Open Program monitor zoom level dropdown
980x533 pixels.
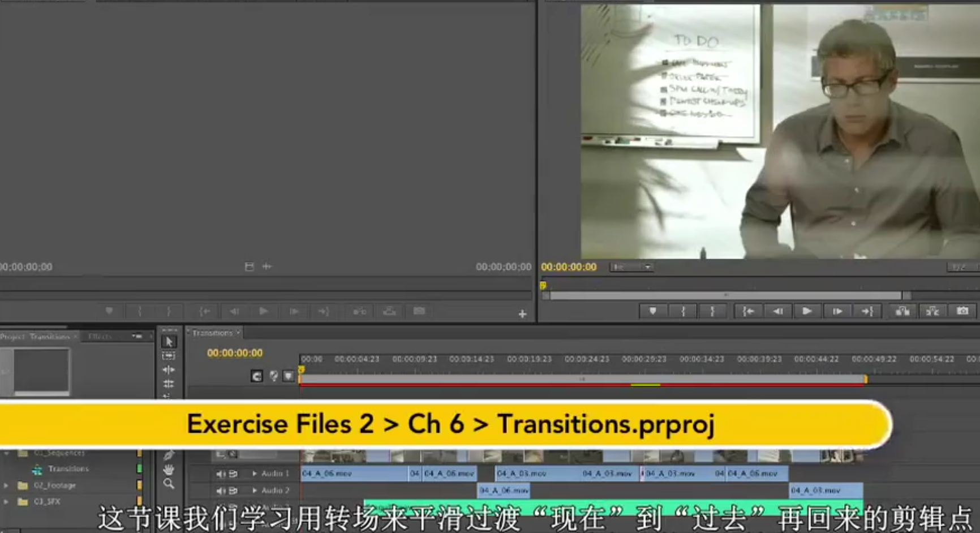pyautogui.click(x=631, y=267)
